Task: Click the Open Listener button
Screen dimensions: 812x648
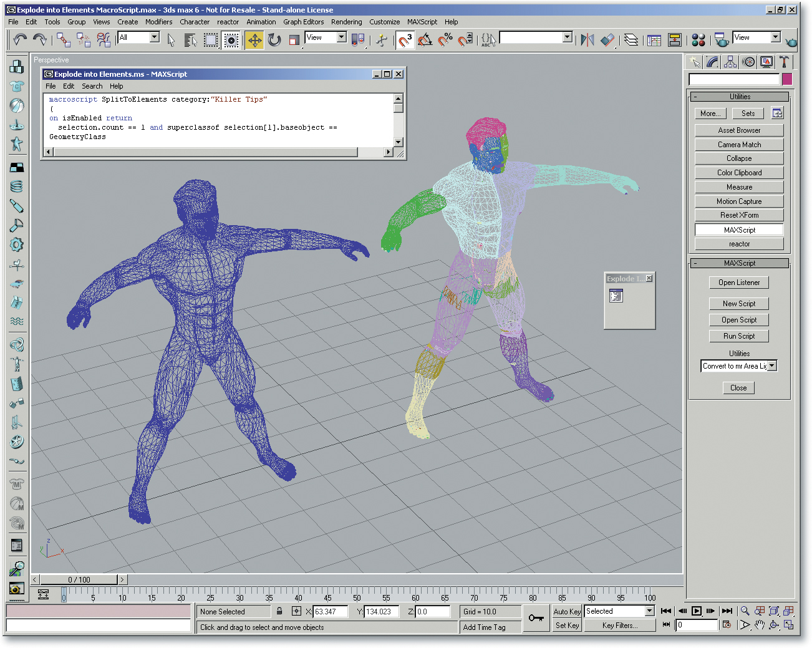Action: (x=739, y=283)
